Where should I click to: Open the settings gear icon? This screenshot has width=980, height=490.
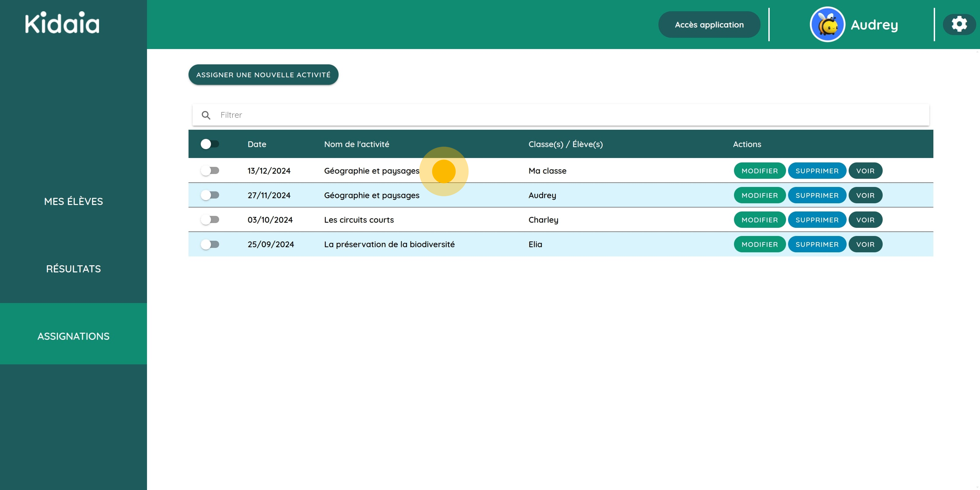click(959, 24)
